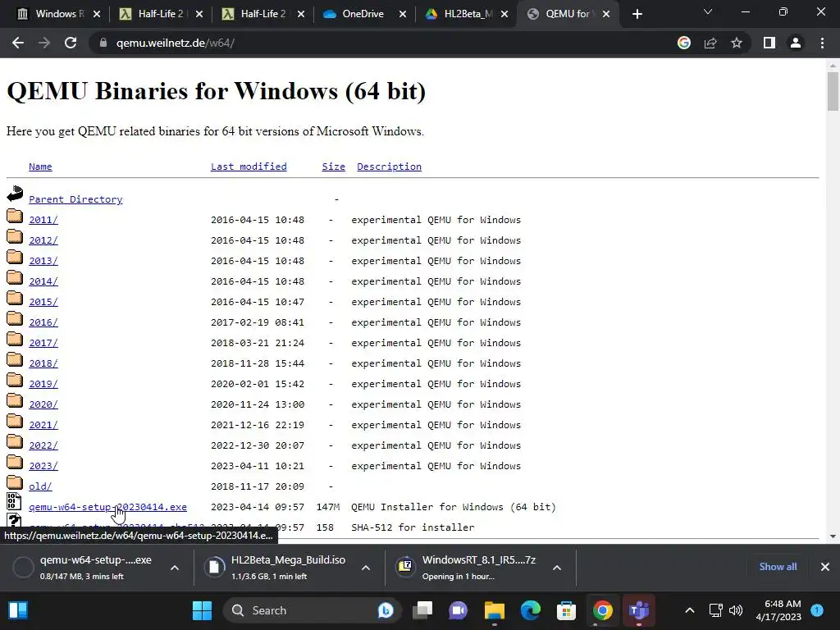Switch to the OneDrive tab
Screen dimensions: 840x630
point(363,14)
